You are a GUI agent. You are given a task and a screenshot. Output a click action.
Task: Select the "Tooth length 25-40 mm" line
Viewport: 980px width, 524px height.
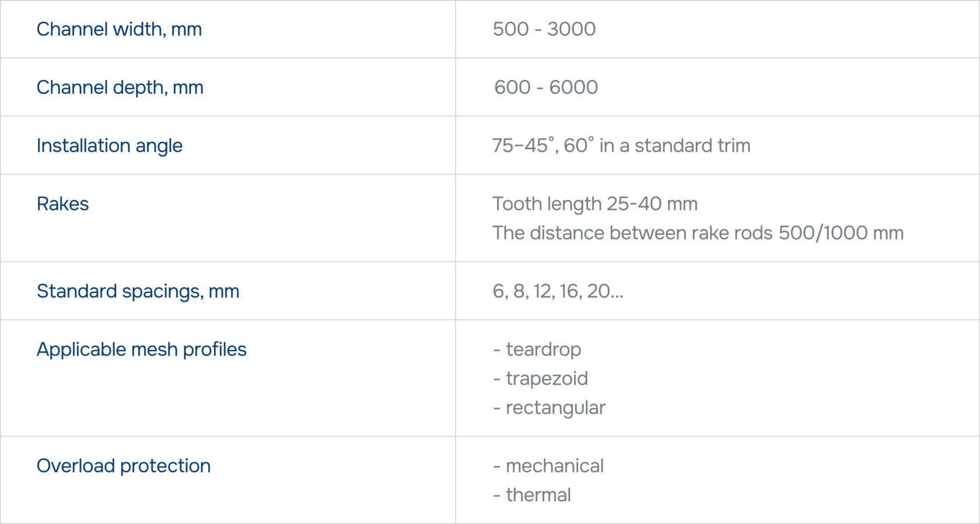594,204
